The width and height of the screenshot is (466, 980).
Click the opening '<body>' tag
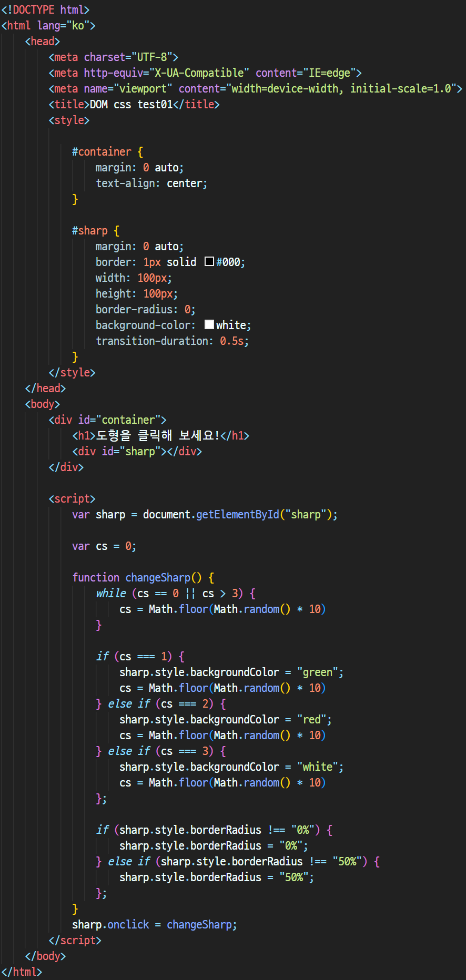click(x=43, y=404)
